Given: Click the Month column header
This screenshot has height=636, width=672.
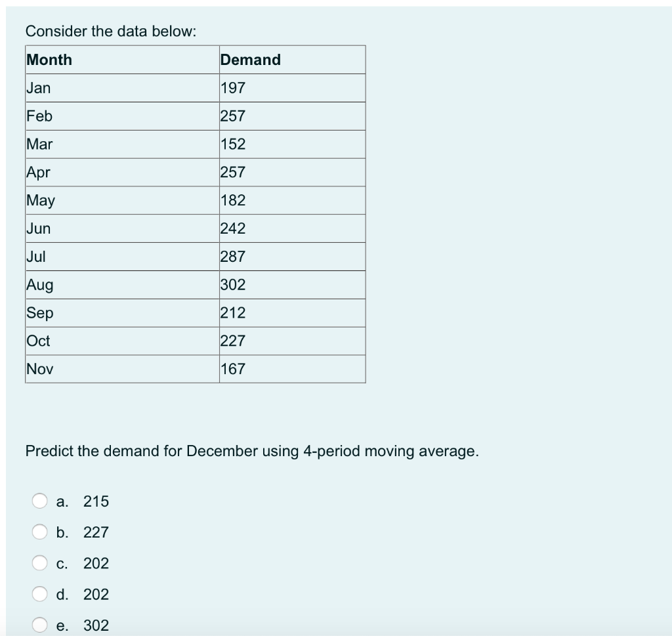Looking at the screenshot, I should [x=47, y=60].
